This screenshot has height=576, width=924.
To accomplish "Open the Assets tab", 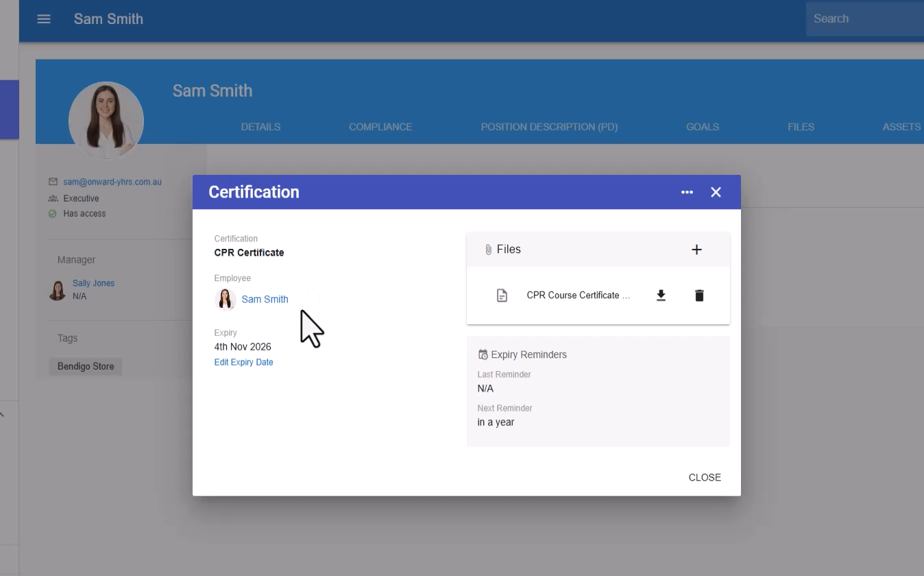I will pyautogui.click(x=901, y=127).
